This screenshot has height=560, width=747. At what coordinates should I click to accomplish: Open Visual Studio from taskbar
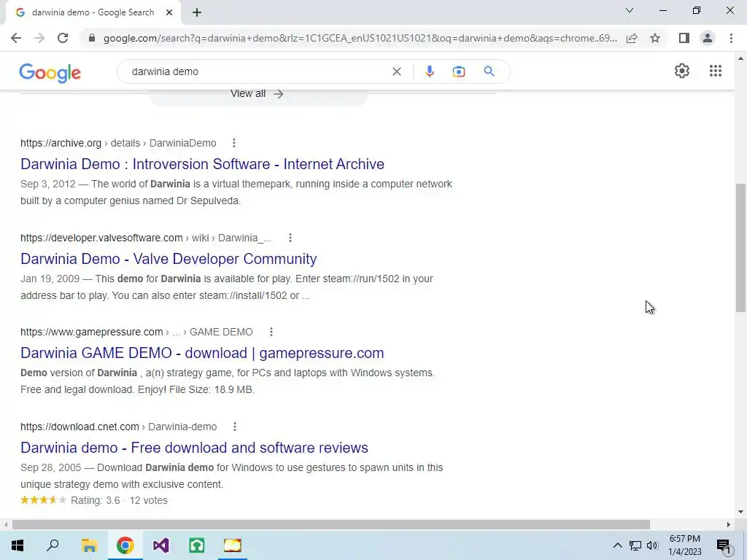point(161,545)
